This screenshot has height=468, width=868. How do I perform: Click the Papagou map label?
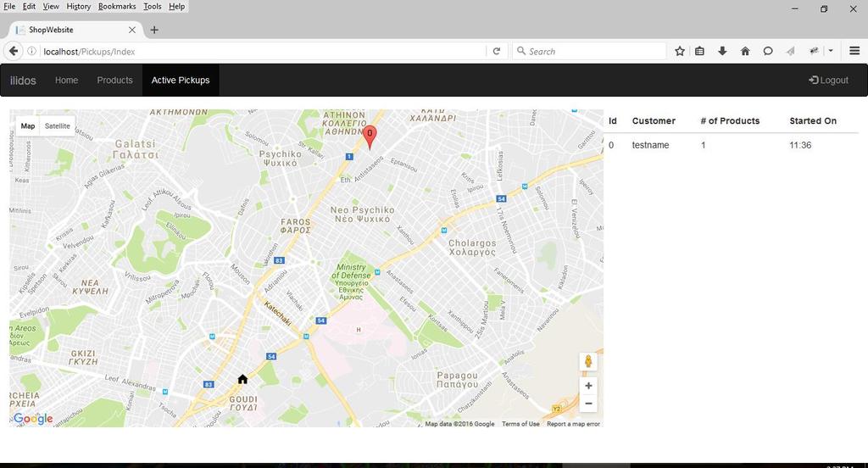457,380
